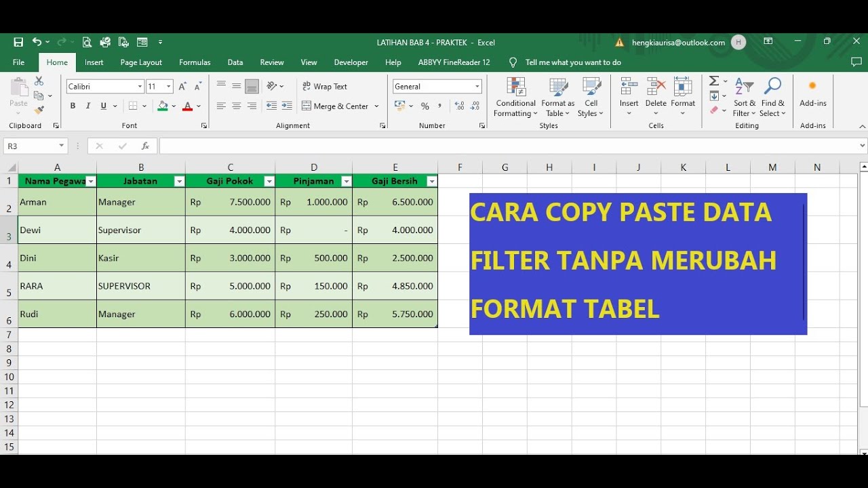Cut the selection with the scissors icon
868x488 pixels.
(39, 81)
